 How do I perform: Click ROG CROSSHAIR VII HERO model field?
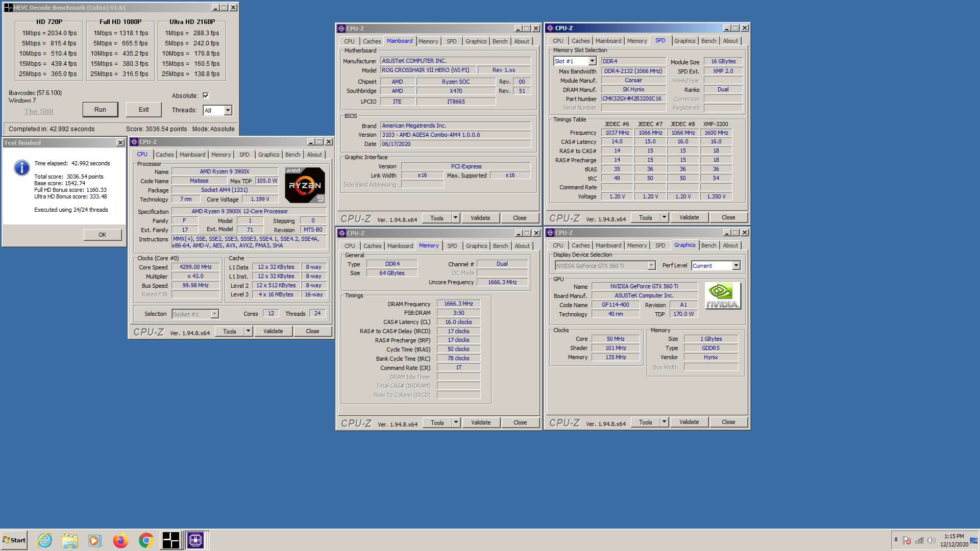(428, 70)
